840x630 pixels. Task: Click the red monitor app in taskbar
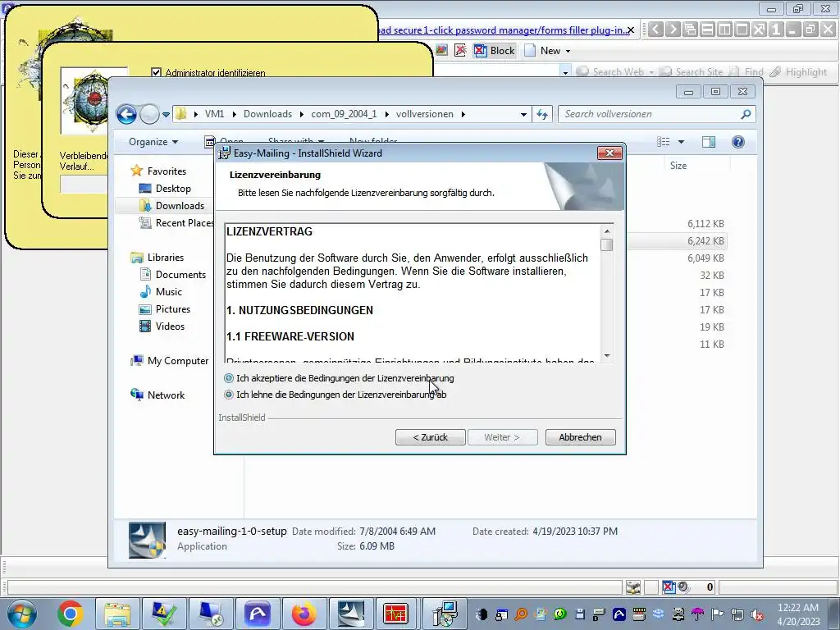397,614
